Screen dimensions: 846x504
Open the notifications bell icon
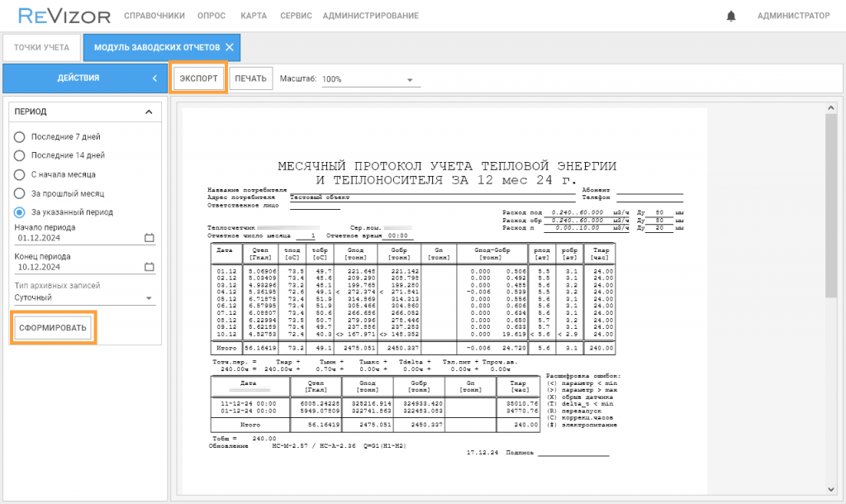point(730,17)
